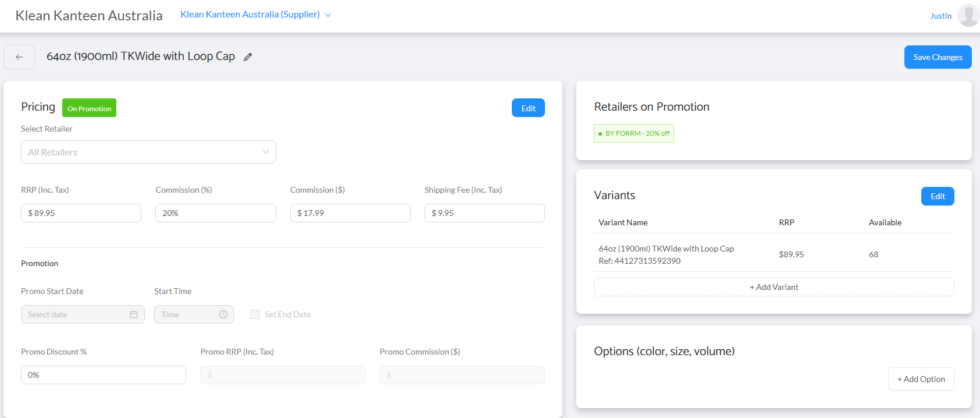Viewport: 980px width, 418px height.
Task: Expand the Klean Kanteen Australia (Supplier) switcher
Action: click(255, 15)
